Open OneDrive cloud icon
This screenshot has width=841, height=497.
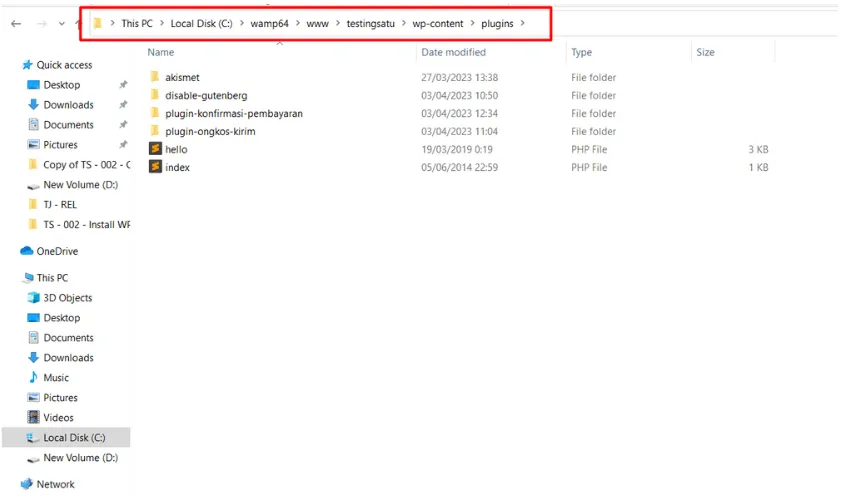click(x=27, y=251)
